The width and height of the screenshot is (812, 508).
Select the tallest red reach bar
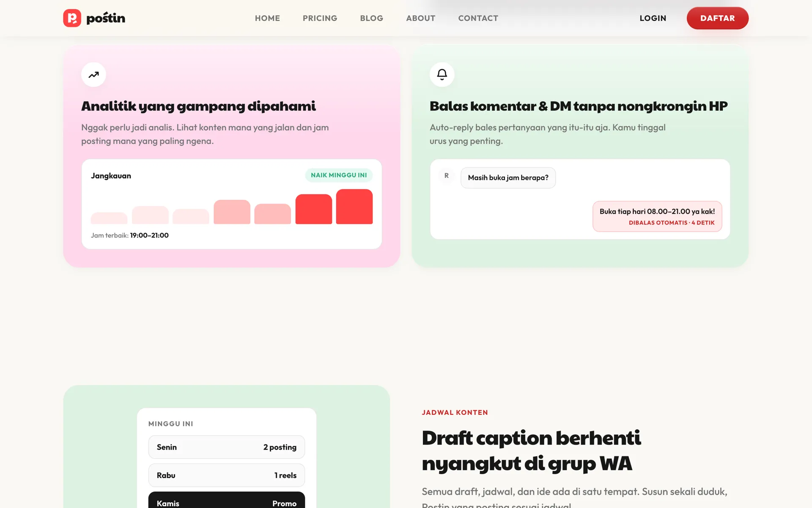click(354, 207)
